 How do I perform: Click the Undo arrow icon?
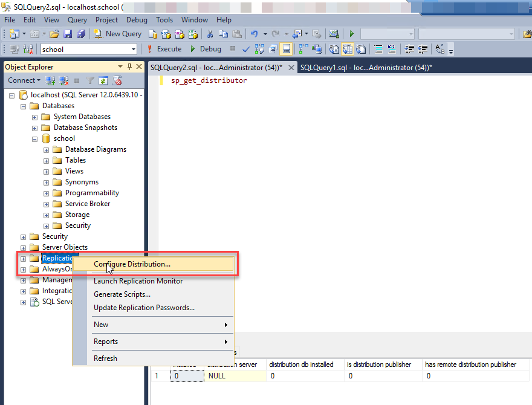[x=255, y=34]
